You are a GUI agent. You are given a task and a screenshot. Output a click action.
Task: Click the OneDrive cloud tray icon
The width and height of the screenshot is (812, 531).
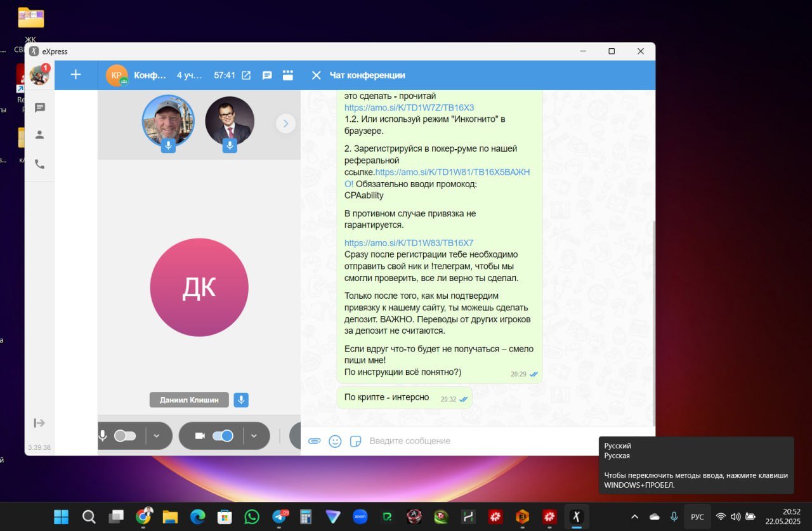coord(655,516)
